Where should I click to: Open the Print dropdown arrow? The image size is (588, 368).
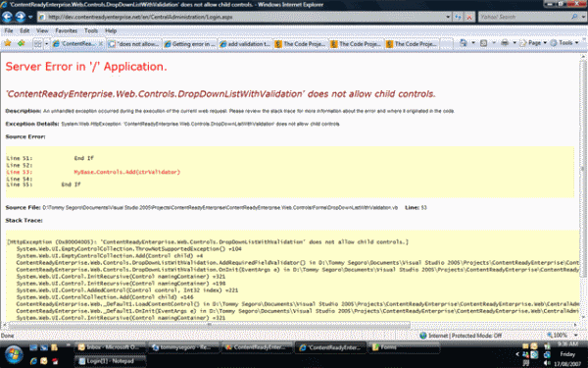pyautogui.click(x=514, y=43)
